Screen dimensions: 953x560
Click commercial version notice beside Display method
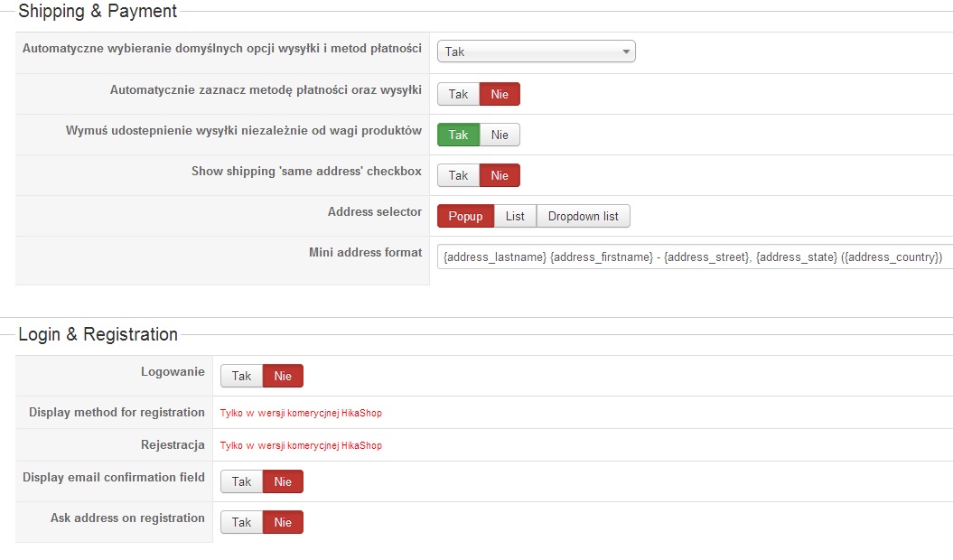pos(301,414)
